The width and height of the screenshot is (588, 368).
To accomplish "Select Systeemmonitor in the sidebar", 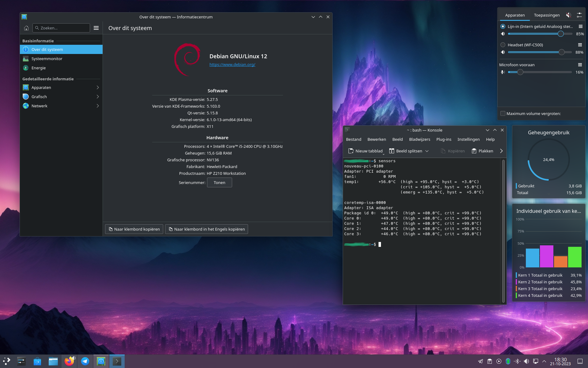I will pyautogui.click(x=61, y=59).
